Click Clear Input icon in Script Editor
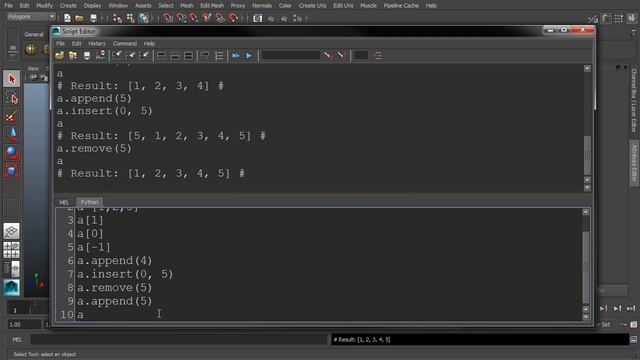Viewport: 640px width, 360px height. click(131, 56)
